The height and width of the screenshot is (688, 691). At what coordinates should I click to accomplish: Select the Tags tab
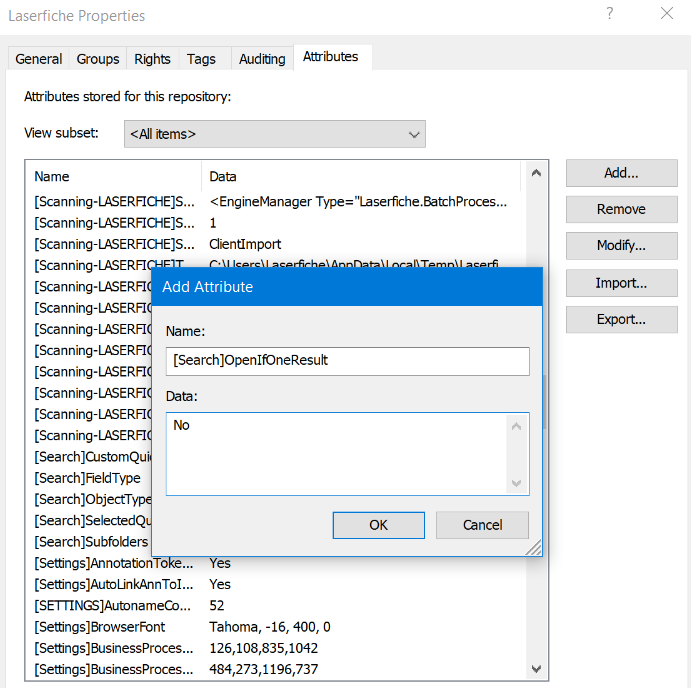point(201,59)
